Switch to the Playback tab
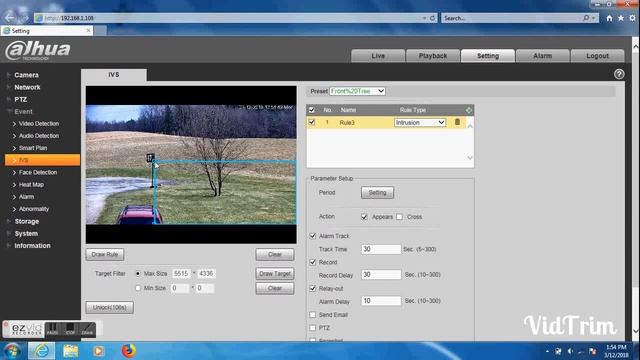Screen dimensions: 640x360 (x=433, y=56)
